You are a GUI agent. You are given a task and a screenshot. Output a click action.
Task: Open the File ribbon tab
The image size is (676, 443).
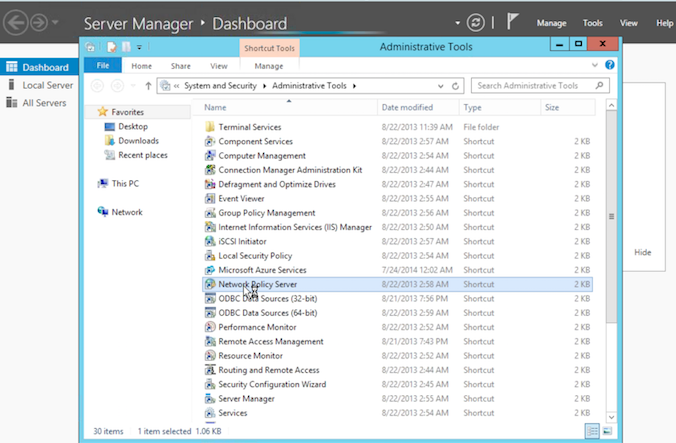pyautogui.click(x=103, y=66)
